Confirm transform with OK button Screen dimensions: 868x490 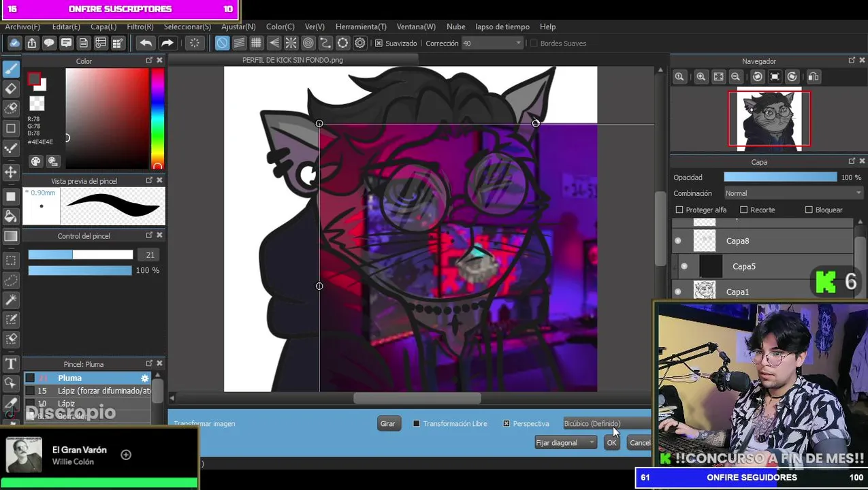611,443
